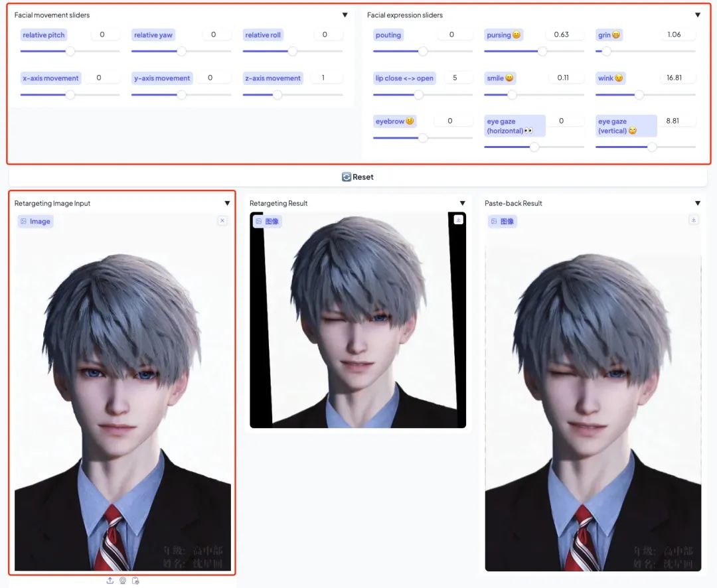Click the z-axis movement value field
Viewport: 717px width, 588px height.
tap(326, 78)
